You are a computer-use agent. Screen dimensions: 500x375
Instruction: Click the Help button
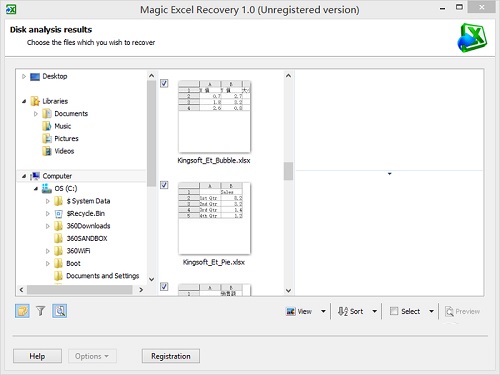click(x=37, y=356)
